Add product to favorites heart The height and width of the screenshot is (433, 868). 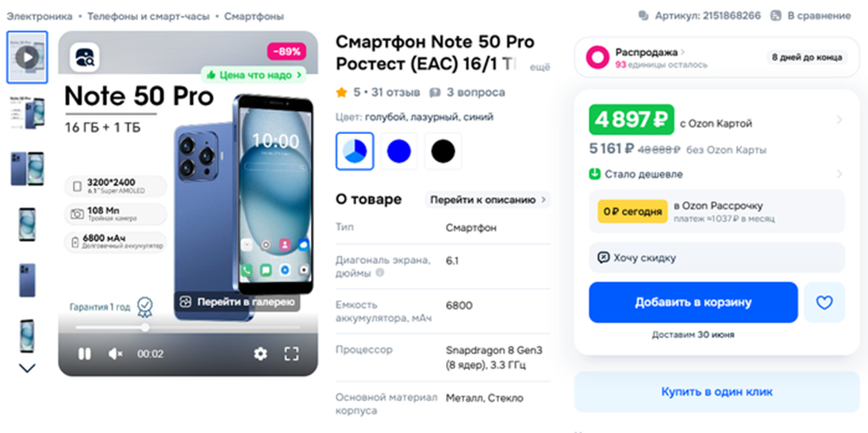[x=824, y=302]
